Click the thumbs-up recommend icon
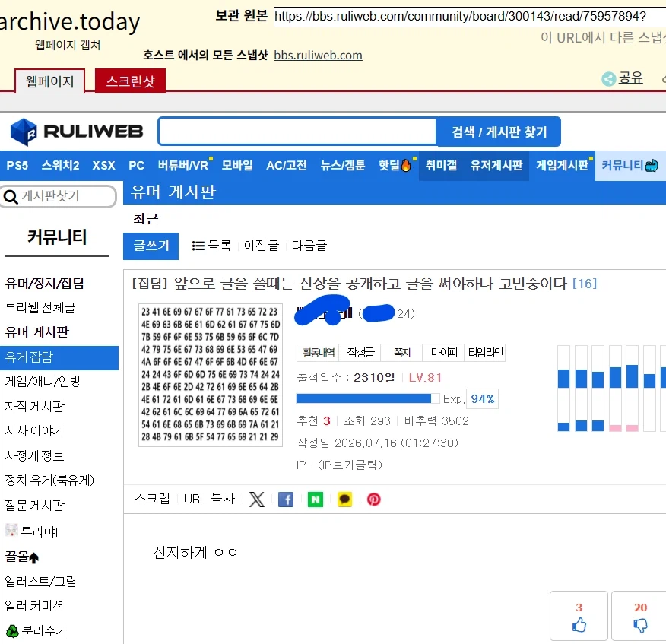This screenshot has width=666, height=644. [x=579, y=625]
